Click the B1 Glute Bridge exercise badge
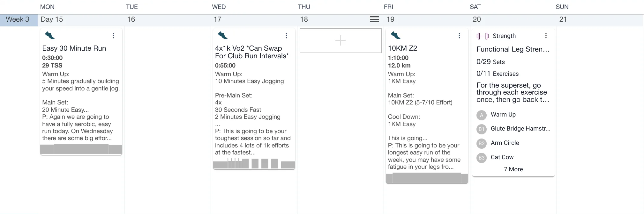644x214 pixels. pos(482,129)
